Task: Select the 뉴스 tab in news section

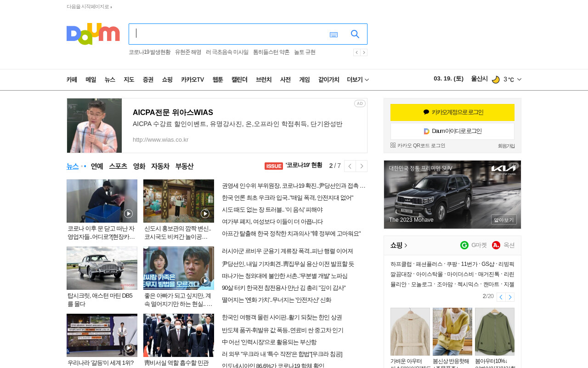Action: tap(73, 166)
